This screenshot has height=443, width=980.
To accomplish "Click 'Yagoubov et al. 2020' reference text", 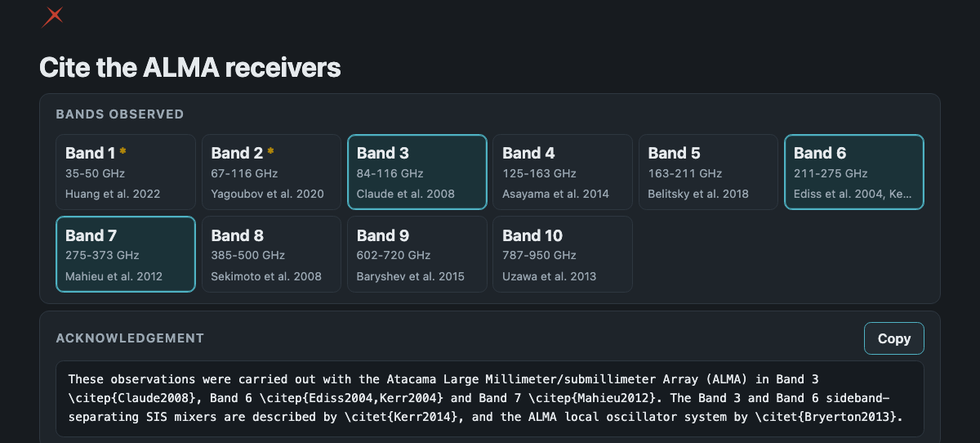I will (267, 195).
